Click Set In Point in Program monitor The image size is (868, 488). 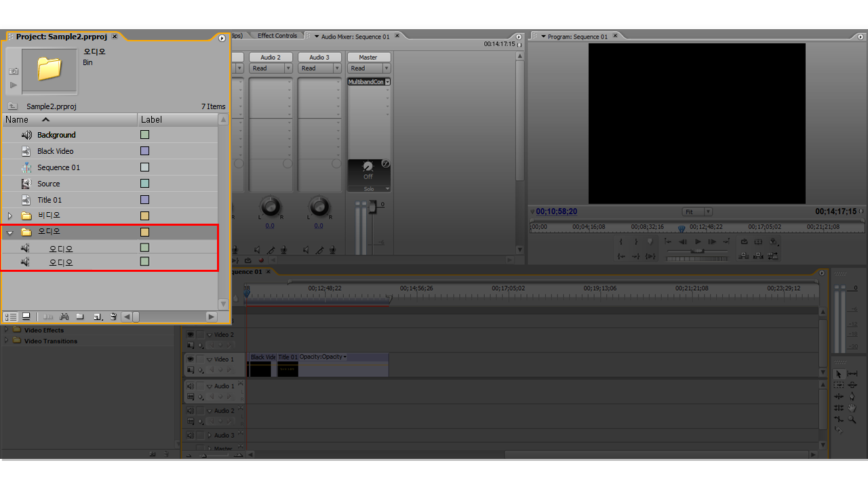tap(620, 241)
